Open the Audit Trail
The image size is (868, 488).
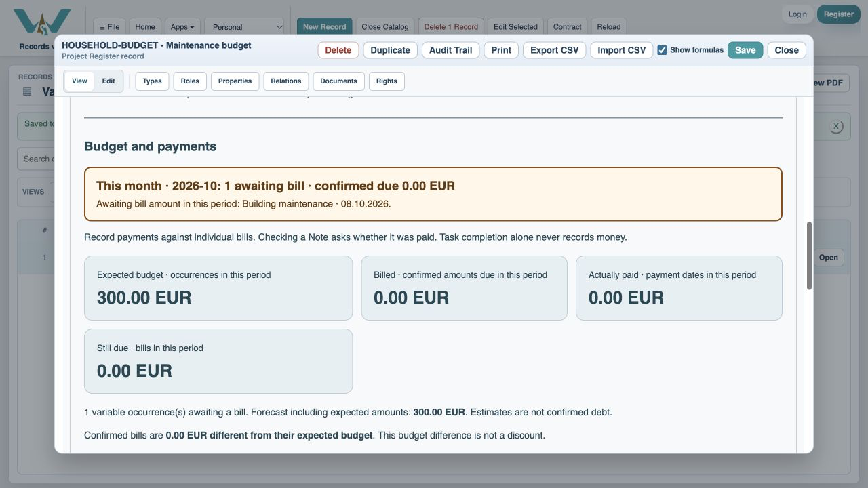coord(450,50)
